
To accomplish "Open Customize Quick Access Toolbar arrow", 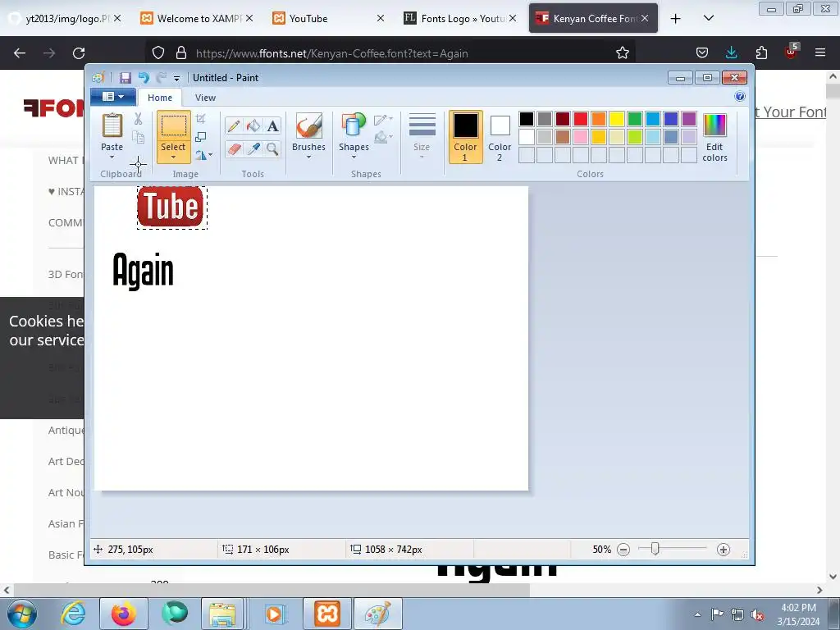I will pyautogui.click(x=177, y=79).
